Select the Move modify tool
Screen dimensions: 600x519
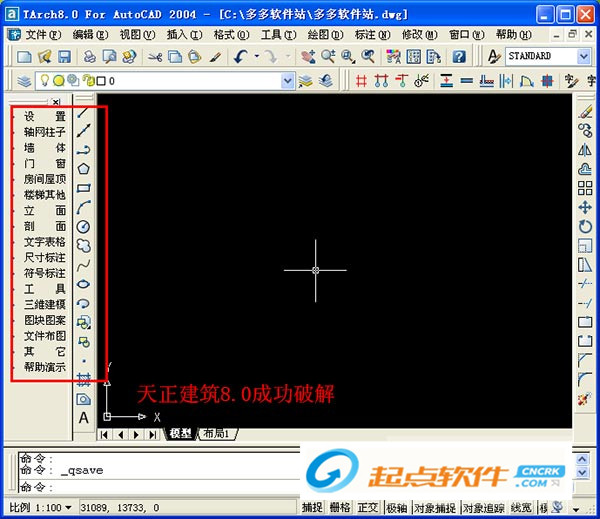coord(585,207)
